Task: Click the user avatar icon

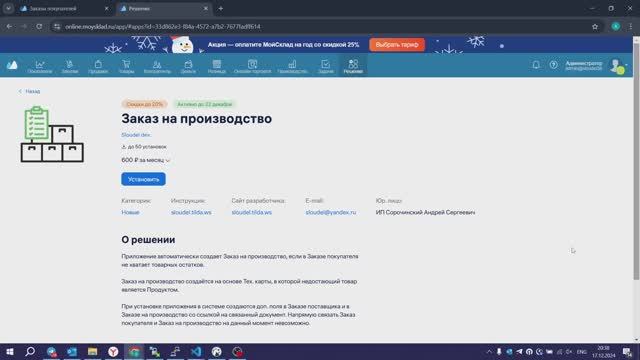Action: [617, 66]
